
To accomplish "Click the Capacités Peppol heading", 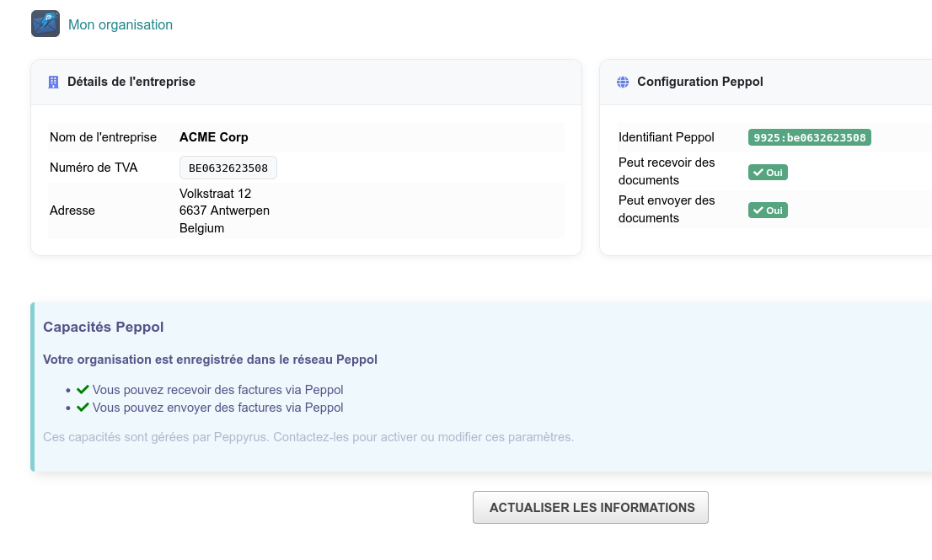I will coord(104,328).
